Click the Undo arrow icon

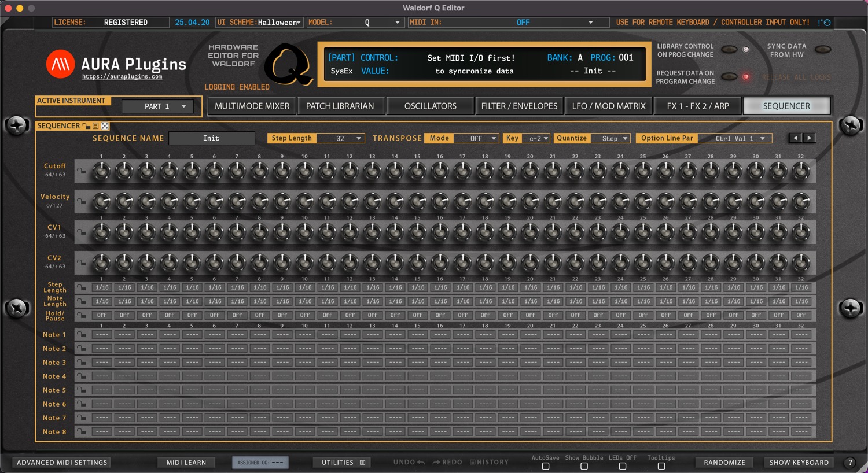(x=421, y=462)
